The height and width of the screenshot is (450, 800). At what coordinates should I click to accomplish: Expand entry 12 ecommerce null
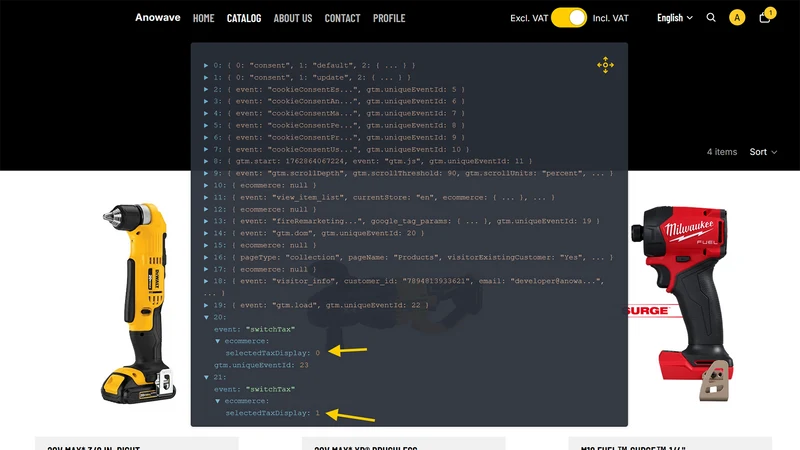(206, 209)
